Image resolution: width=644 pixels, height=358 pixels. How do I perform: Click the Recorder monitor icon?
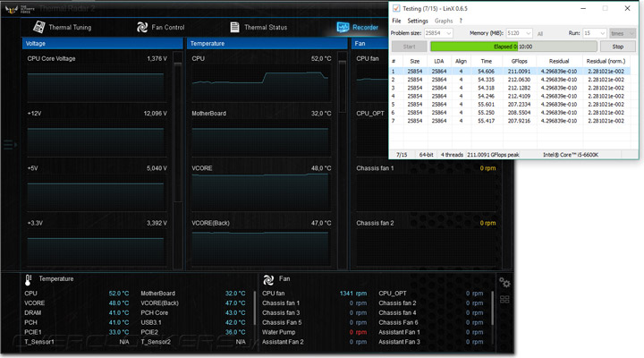(343, 27)
